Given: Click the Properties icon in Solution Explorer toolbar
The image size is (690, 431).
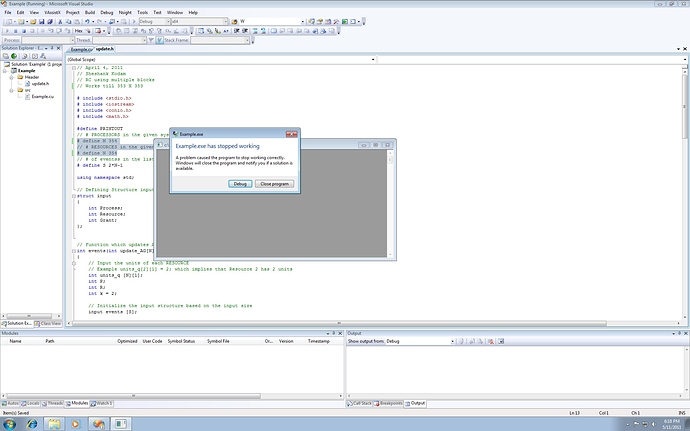Looking at the screenshot, I should [5, 57].
